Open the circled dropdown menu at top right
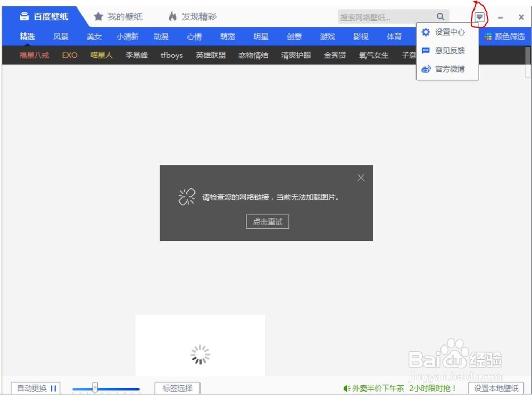This screenshot has height=395, width=532. [478, 17]
